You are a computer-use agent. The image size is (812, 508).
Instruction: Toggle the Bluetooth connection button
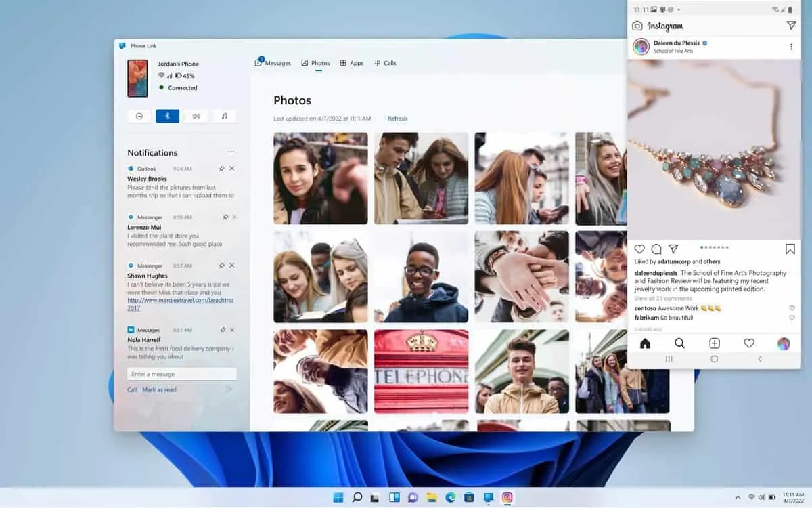point(167,116)
